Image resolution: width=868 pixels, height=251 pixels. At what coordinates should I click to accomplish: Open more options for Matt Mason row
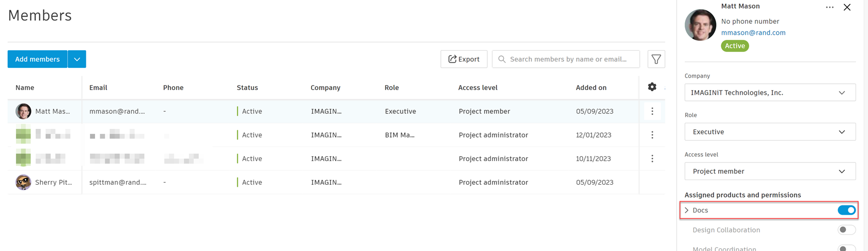pos(652,111)
